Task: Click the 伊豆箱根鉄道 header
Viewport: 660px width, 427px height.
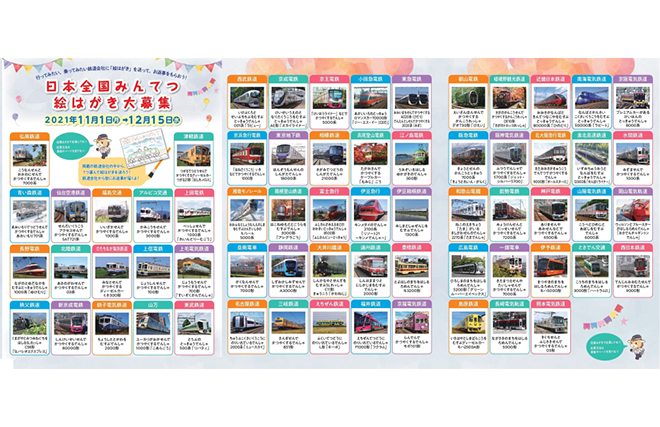Action: coord(412,191)
